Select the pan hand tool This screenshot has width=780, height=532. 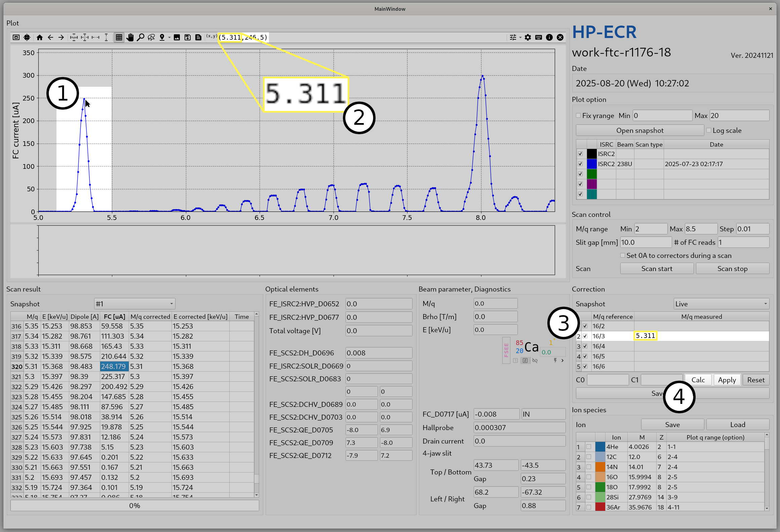130,37
